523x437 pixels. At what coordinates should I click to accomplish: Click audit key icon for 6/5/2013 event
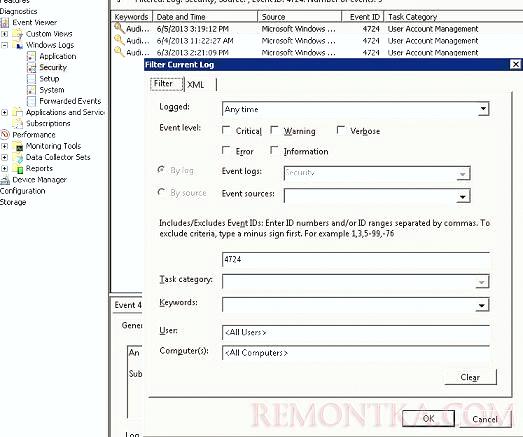pos(119,28)
